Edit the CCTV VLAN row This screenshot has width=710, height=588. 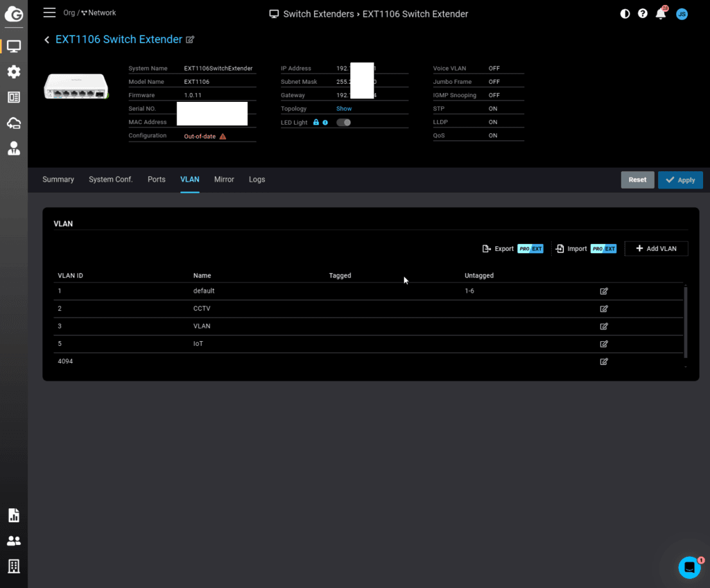pos(604,309)
